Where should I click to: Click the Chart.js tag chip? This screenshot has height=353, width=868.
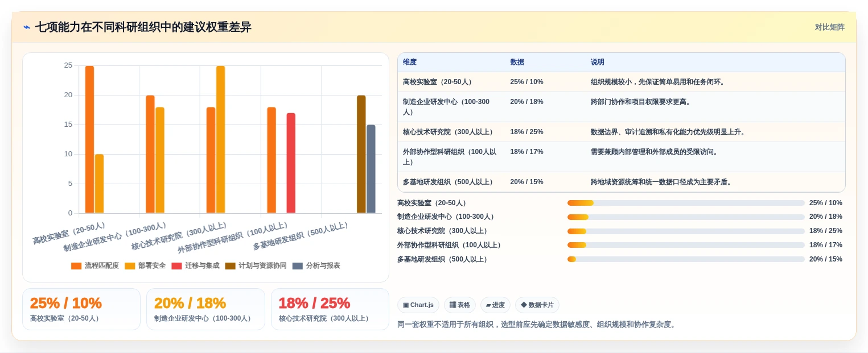[x=418, y=305]
